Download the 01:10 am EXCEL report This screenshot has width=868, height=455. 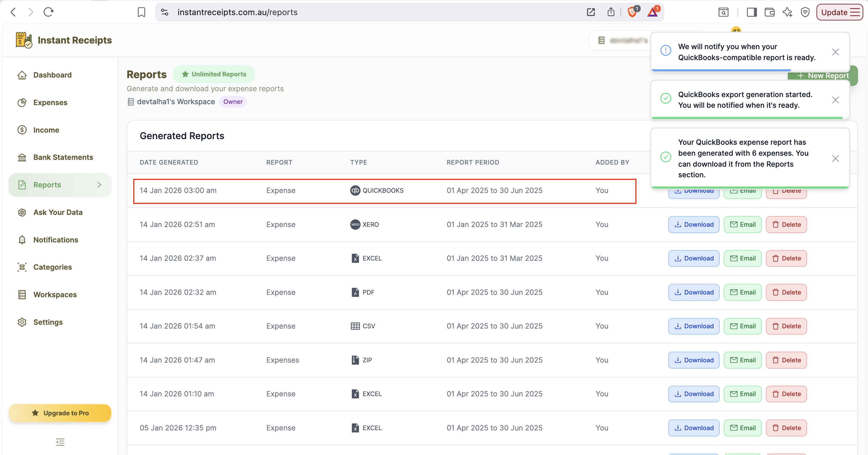[694, 394]
